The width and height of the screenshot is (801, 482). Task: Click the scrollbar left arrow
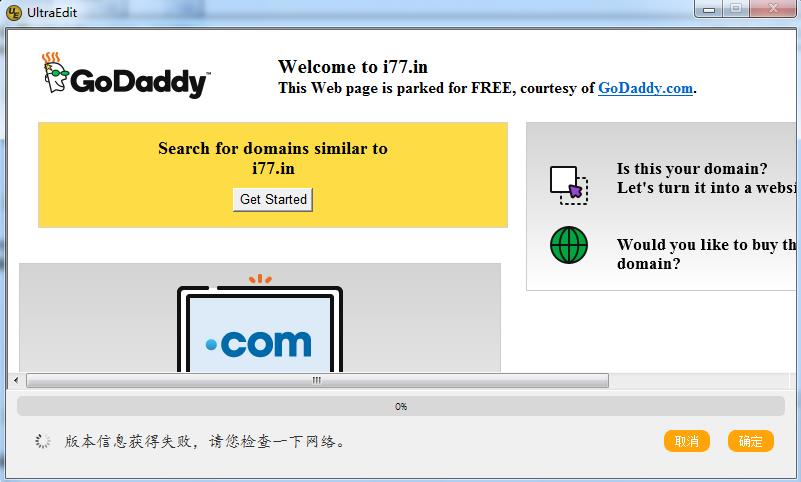[x=16, y=380]
